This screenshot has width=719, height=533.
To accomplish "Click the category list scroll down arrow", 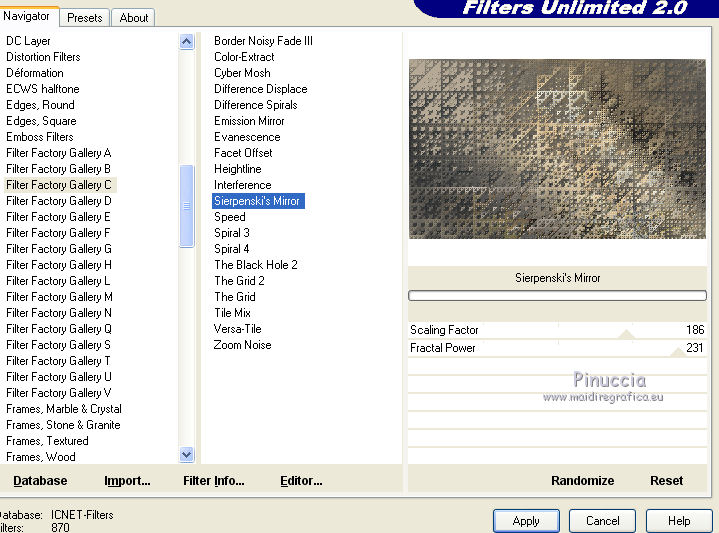I will pos(186,455).
